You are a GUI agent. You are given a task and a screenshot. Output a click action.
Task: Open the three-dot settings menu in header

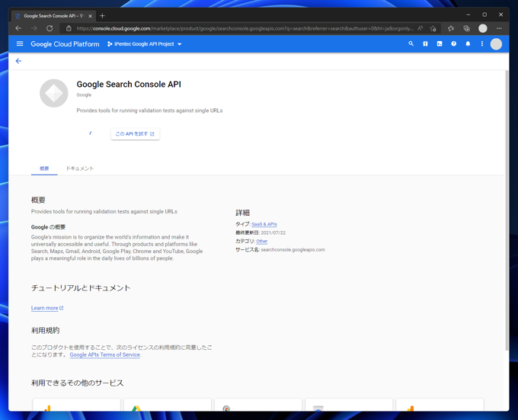click(482, 43)
